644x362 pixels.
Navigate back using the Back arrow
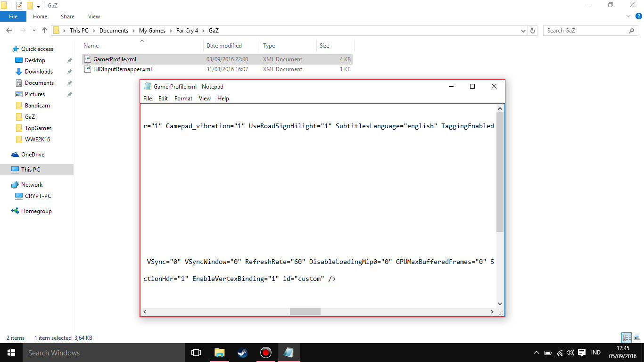tap(8, 30)
